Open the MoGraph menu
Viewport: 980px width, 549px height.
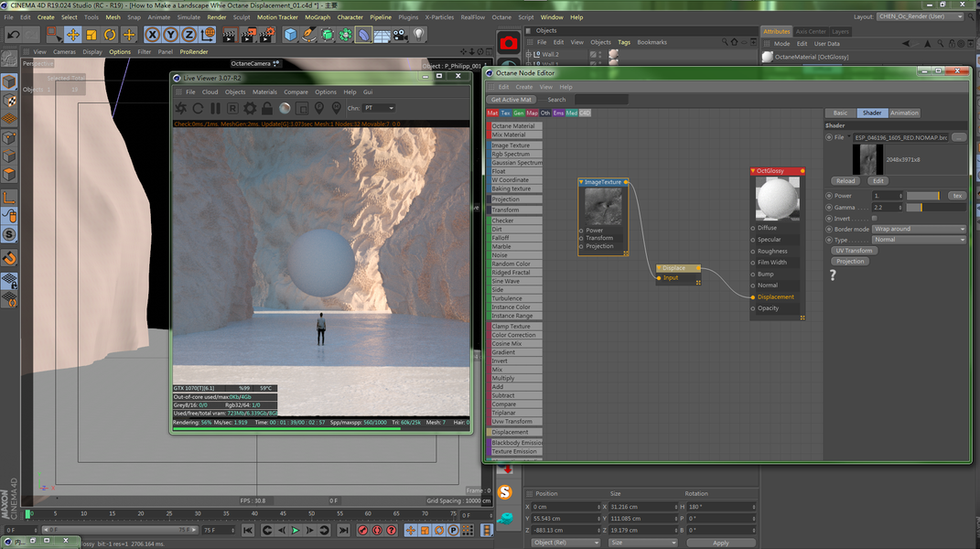coord(318,17)
